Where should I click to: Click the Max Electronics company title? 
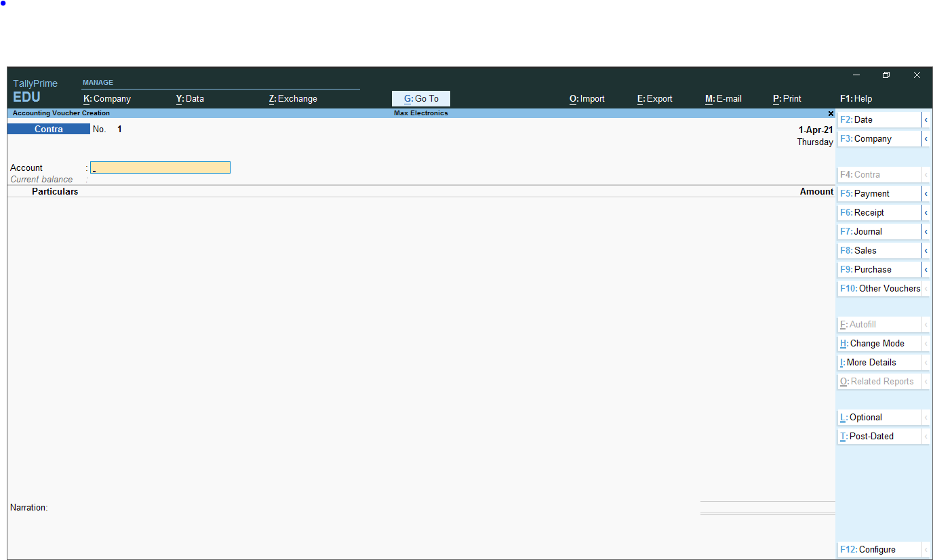click(x=421, y=113)
